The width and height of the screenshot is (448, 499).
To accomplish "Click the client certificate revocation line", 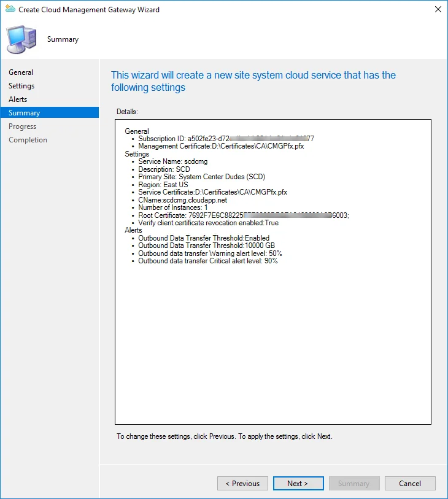I will pyautogui.click(x=208, y=223).
